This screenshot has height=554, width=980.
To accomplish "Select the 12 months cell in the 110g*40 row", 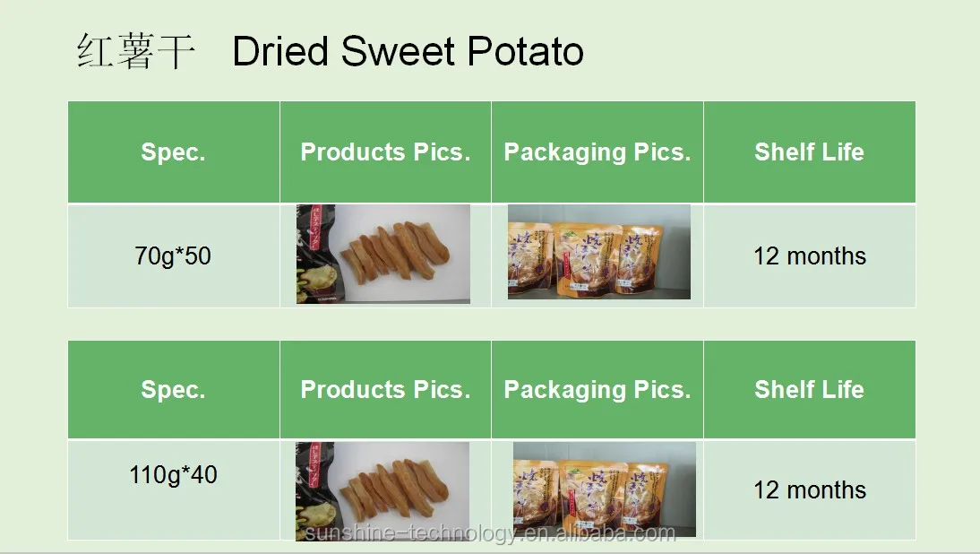I will point(810,489).
